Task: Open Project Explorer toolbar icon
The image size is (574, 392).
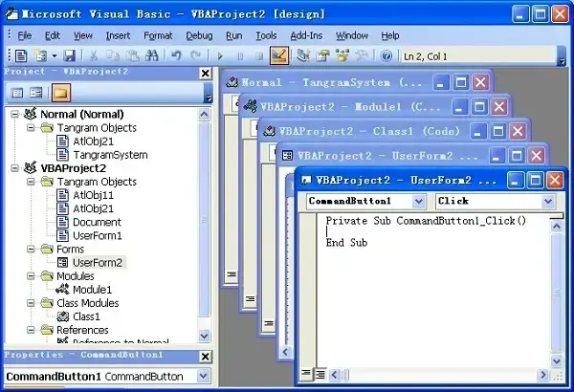Action: click(x=303, y=56)
